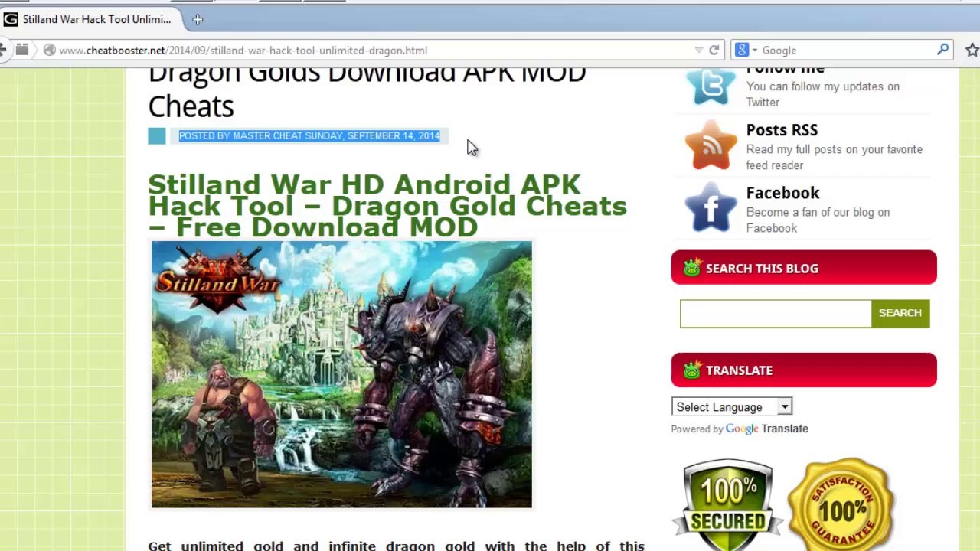Click 'You can follow my updates on Twitter' text
Screen dimensions: 980x551
pyautogui.click(x=823, y=94)
